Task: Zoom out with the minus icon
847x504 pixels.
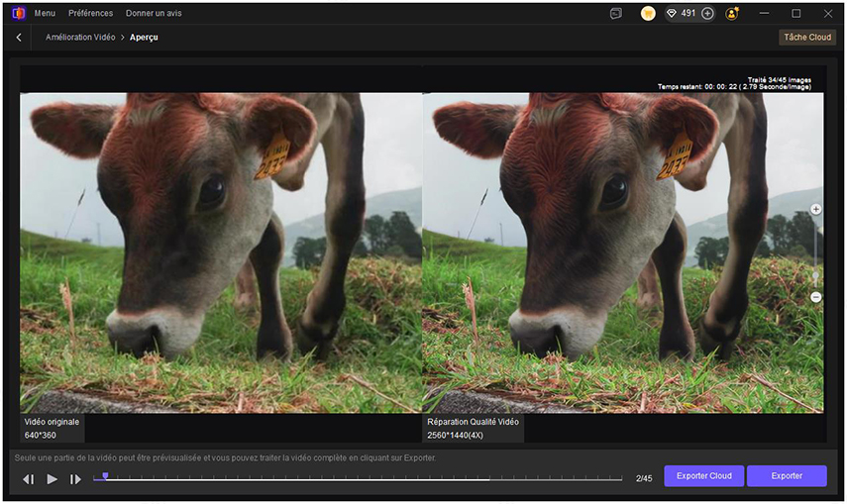Action: pyautogui.click(x=815, y=297)
